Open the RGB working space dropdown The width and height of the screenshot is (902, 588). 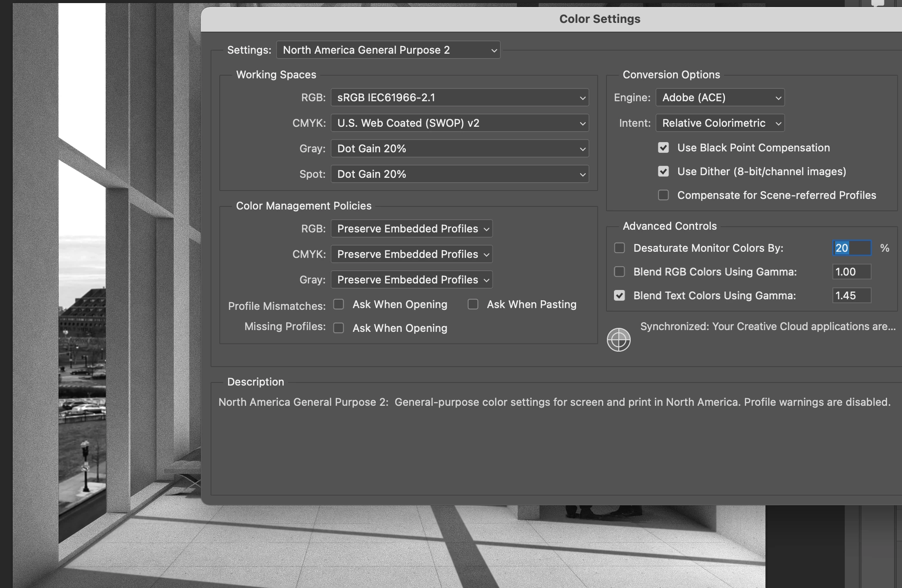coord(459,98)
